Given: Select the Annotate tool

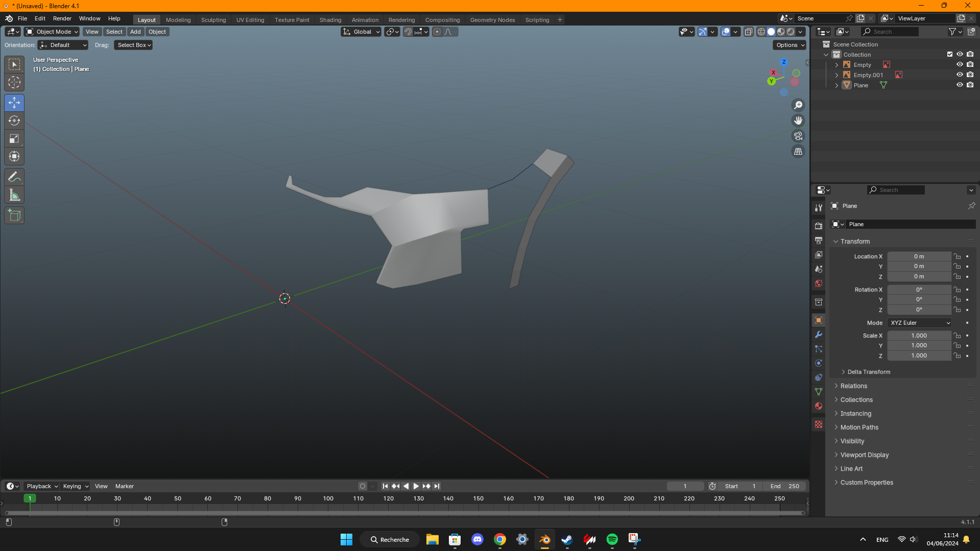Looking at the screenshot, I should [14, 177].
